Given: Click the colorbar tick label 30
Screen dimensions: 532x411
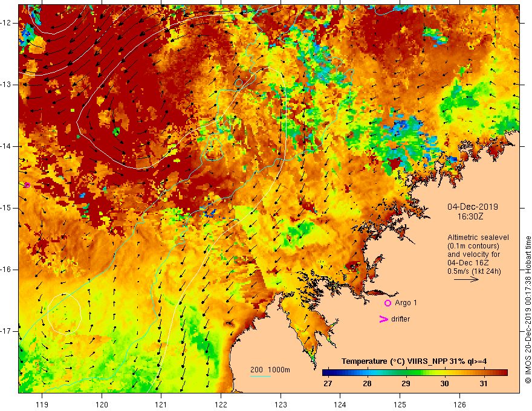Looking at the screenshot, I should (444, 384).
